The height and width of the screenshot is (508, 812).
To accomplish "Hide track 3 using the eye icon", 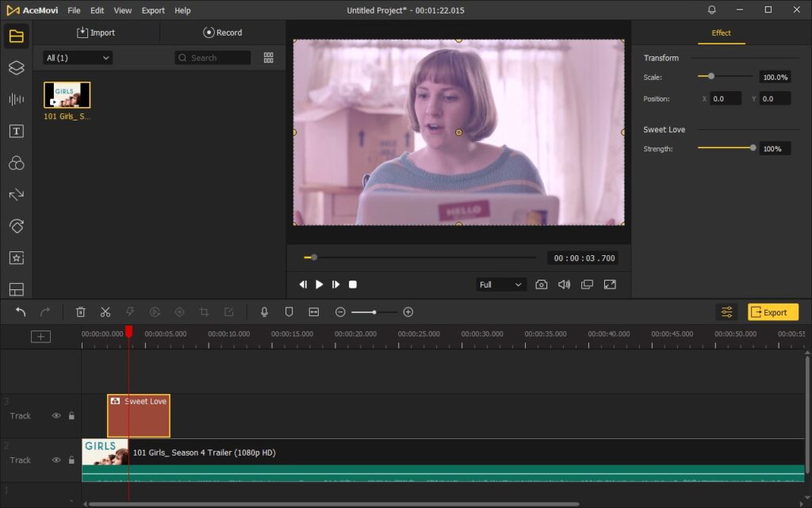I will tap(56, 416).
